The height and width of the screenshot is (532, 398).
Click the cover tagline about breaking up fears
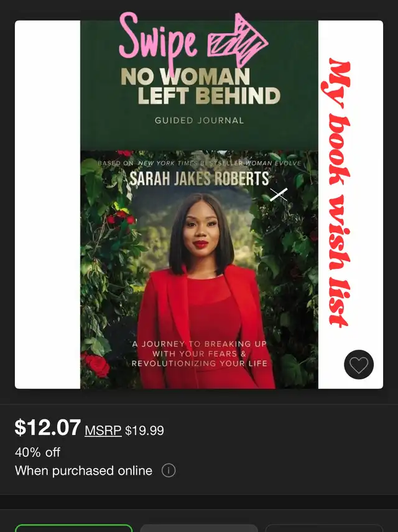click(200, 353)
